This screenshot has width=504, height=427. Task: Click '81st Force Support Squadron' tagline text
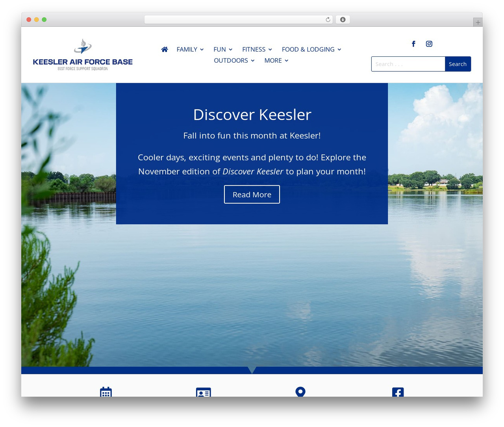tap(83, 69)
